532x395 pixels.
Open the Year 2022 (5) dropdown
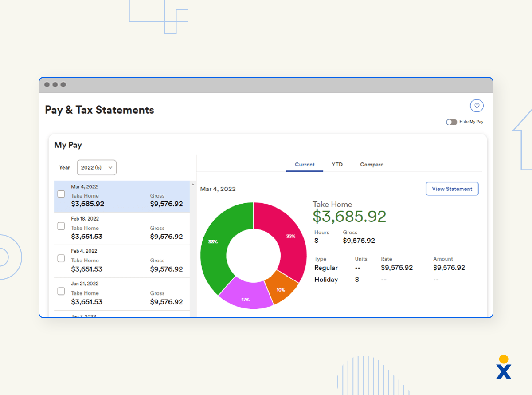[x=97, y=167]
